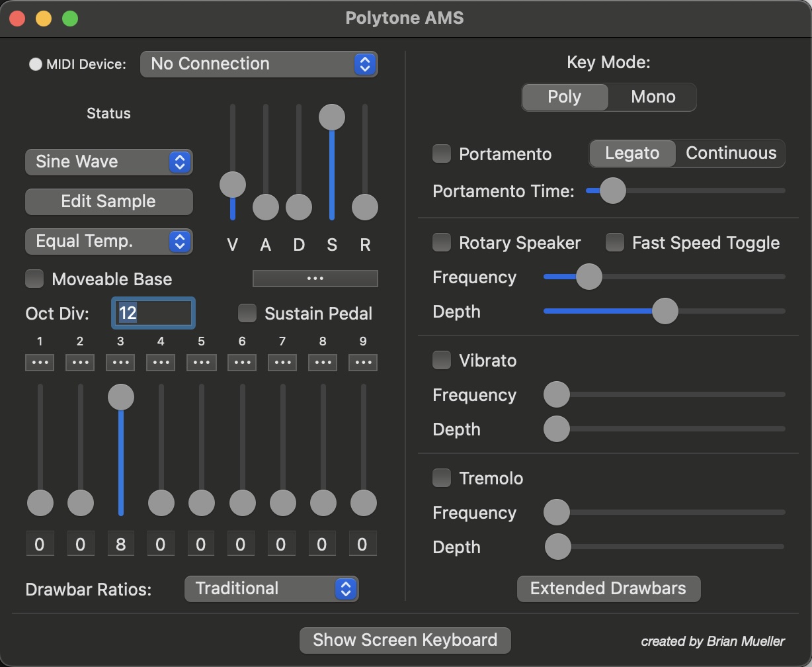The width and height of the screenshot is (812, 667).
Task: Open the MIDI Device dropdown
Action: [x=259, y=64]
